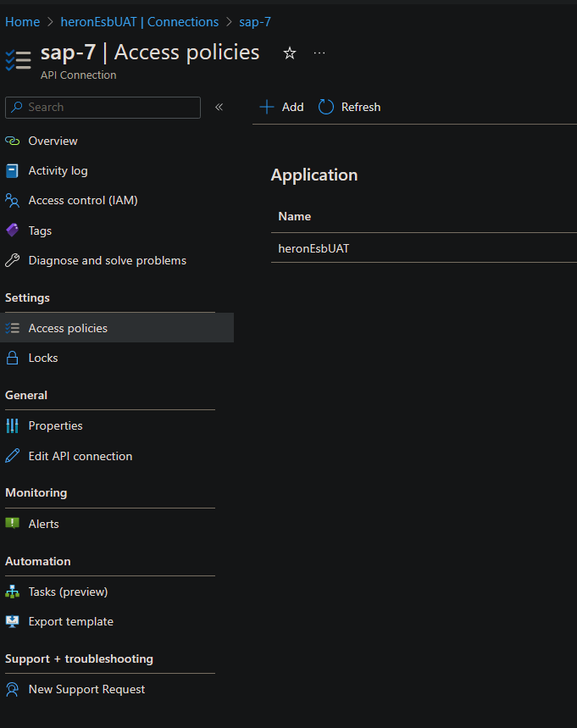Click the Access policies checklist icon in sidebar
The width and height of the screenshot is (577, 728).
tap(13, 328)
